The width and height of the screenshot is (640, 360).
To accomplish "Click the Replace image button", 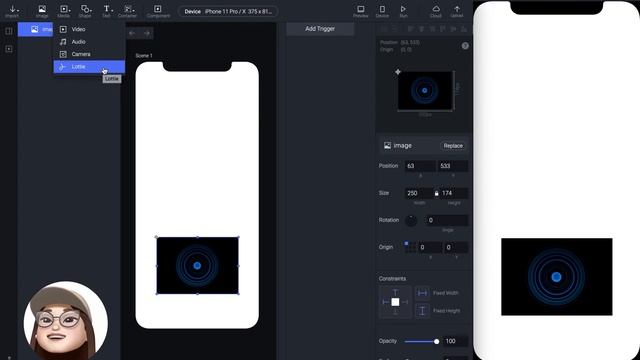I will (x=453, y=146).
